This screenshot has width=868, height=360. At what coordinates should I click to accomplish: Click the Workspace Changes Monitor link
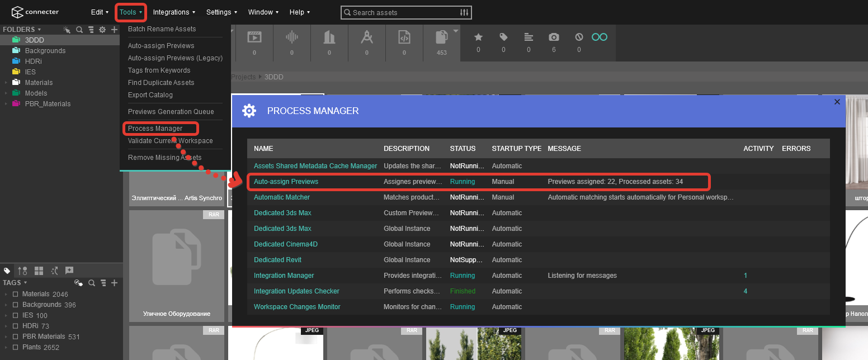coord(297,307)
